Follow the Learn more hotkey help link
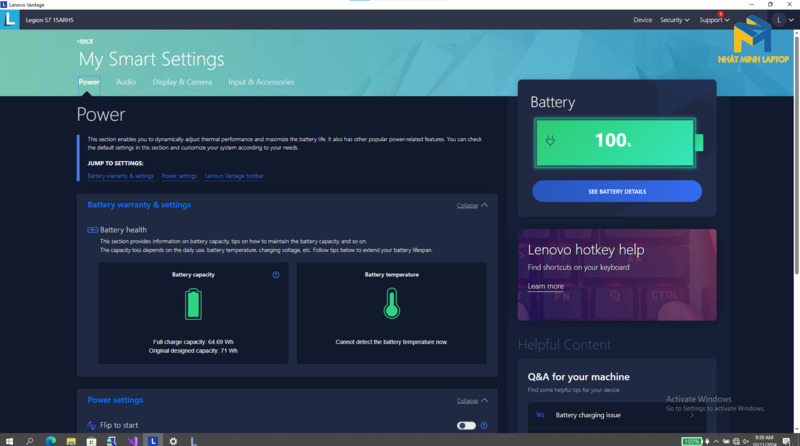The image size is (800, 446). tap(545, 286)
